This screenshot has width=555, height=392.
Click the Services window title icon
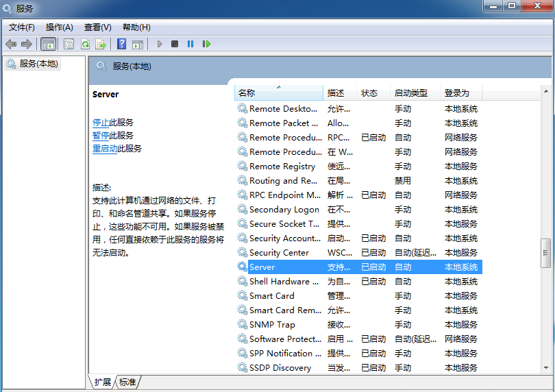pyautogui.click(x=7, y=8)
